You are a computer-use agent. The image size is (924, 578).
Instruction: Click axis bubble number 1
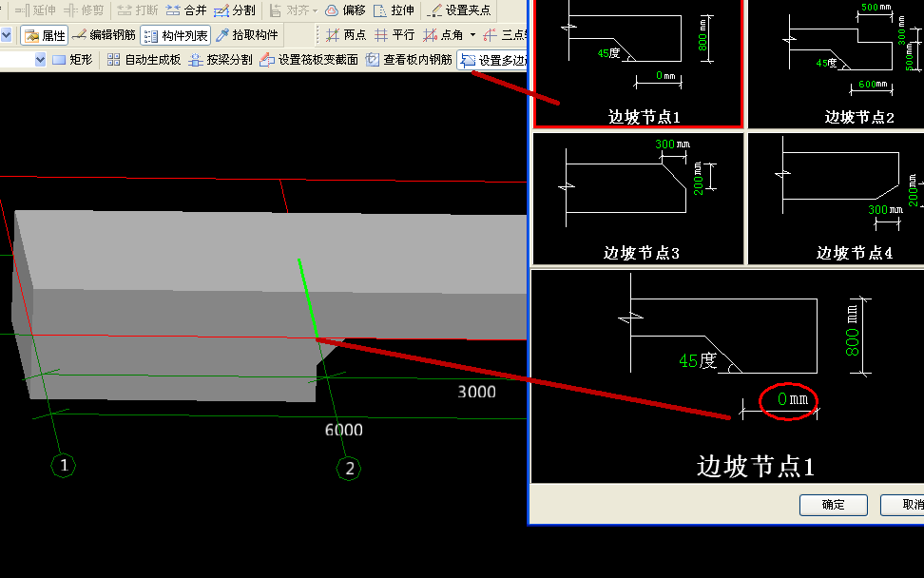pos(64,466)
